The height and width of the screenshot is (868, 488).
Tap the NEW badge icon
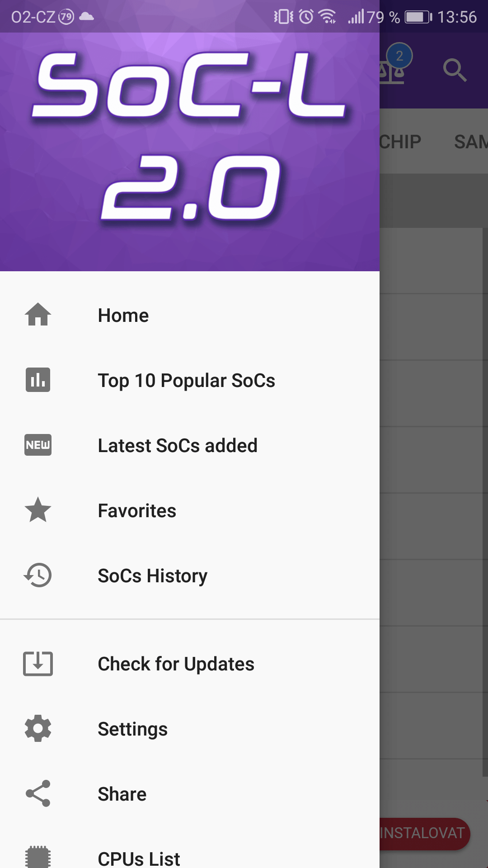pyautogui.click(x=38, y=445)
